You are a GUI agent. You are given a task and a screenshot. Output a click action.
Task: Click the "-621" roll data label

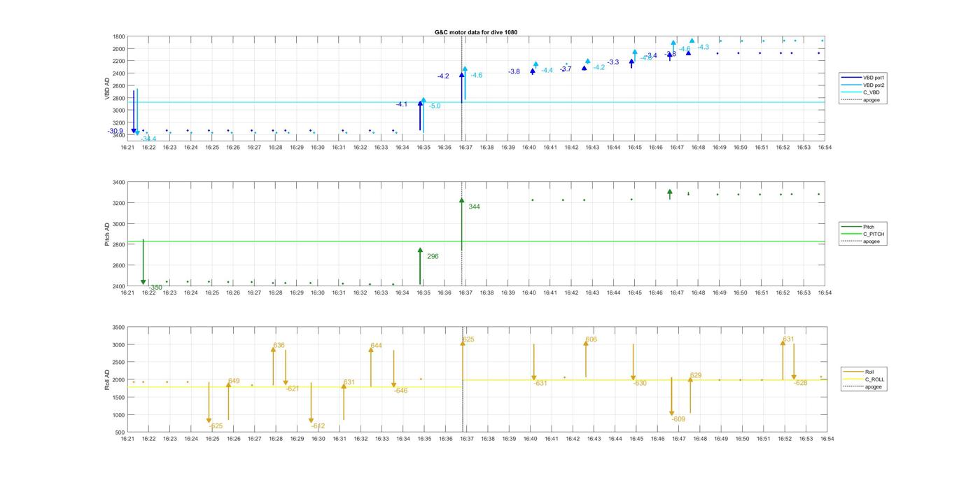pos(293,388)
